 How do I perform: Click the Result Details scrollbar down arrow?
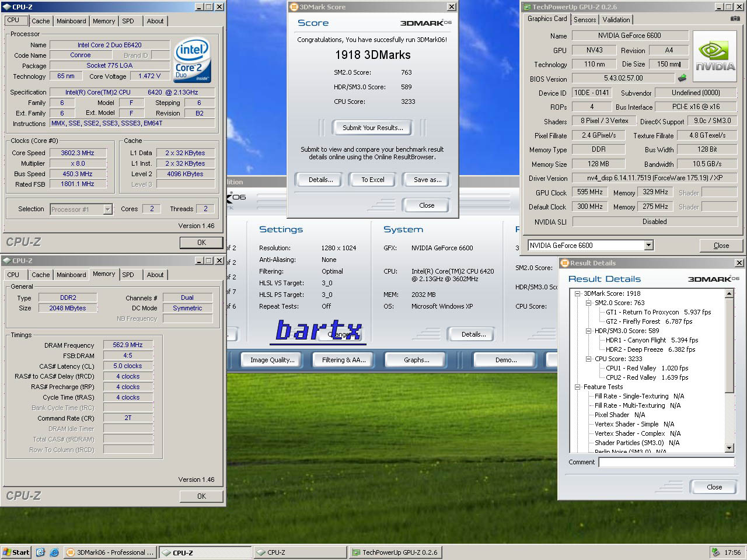(729, 448)
